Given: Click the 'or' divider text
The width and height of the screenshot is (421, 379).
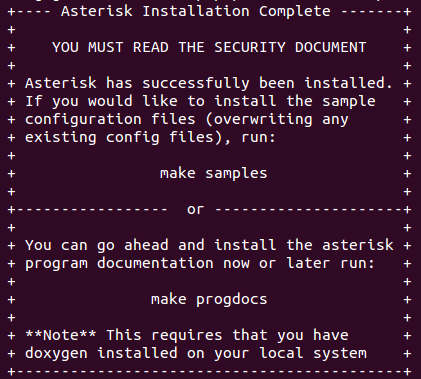Looking at the screenshot, I should (x=195, y=210).
